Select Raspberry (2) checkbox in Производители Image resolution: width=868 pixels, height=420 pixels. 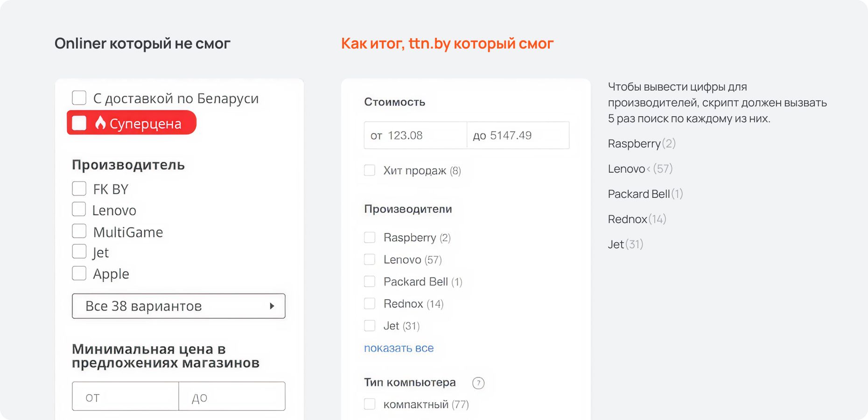370,238
